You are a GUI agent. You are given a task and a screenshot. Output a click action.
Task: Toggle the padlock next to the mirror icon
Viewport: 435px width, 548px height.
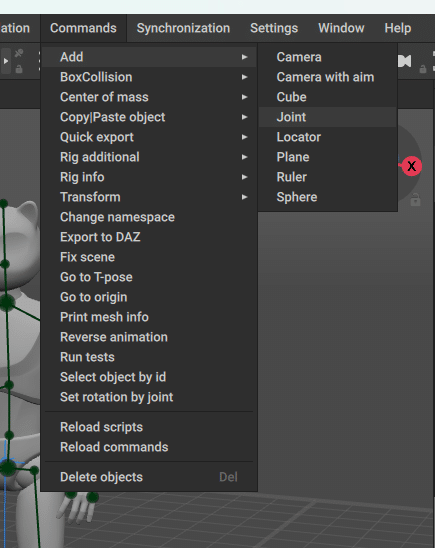423,69
